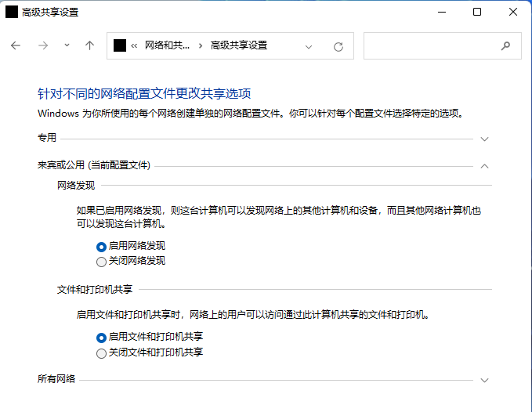Viewport: 532px width, 412px height.
Task: Click the black location icon in address bar
Action: [120, 45]
